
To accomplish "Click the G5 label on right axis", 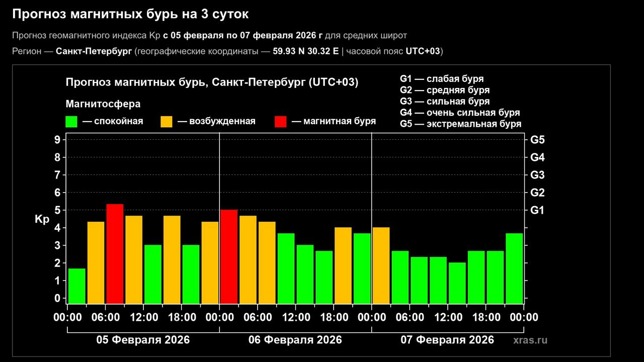I will click(x=537, y=140).
